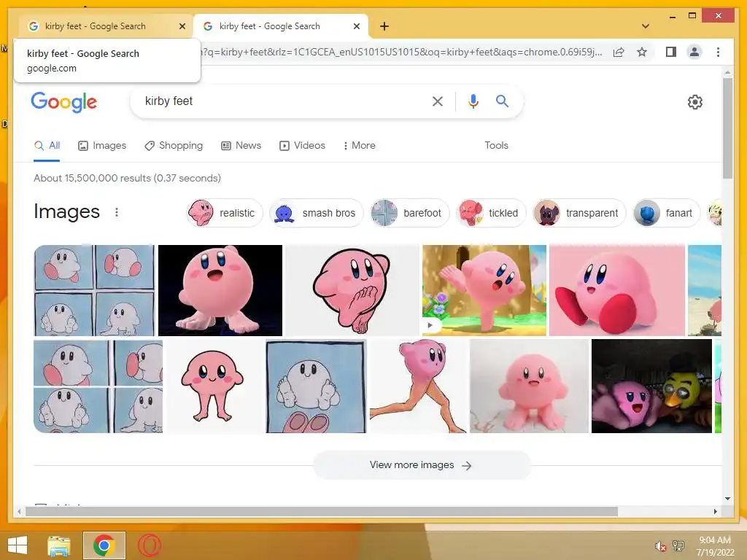Image resolution: width=747 pixels, height=560 pixels.
Task: Click the blue magnifier search button
Action: pyautogui.click(x=502, y=101)
